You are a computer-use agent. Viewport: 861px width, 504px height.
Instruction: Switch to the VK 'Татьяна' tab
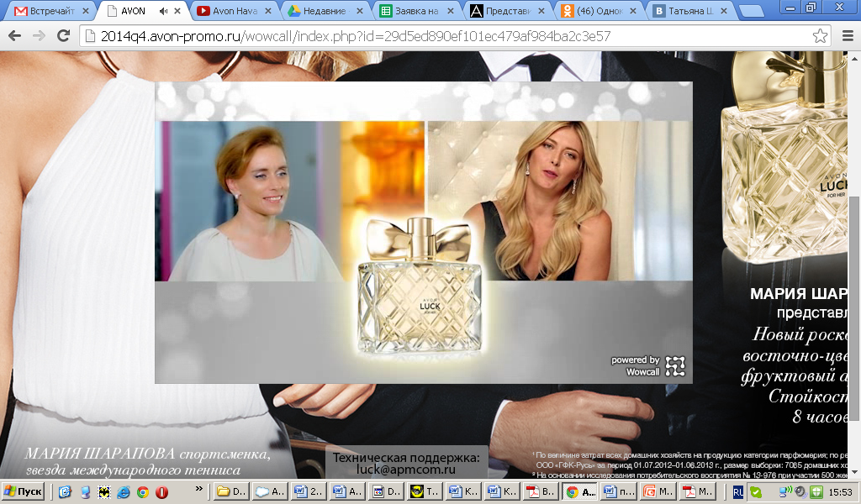point(689,11)
